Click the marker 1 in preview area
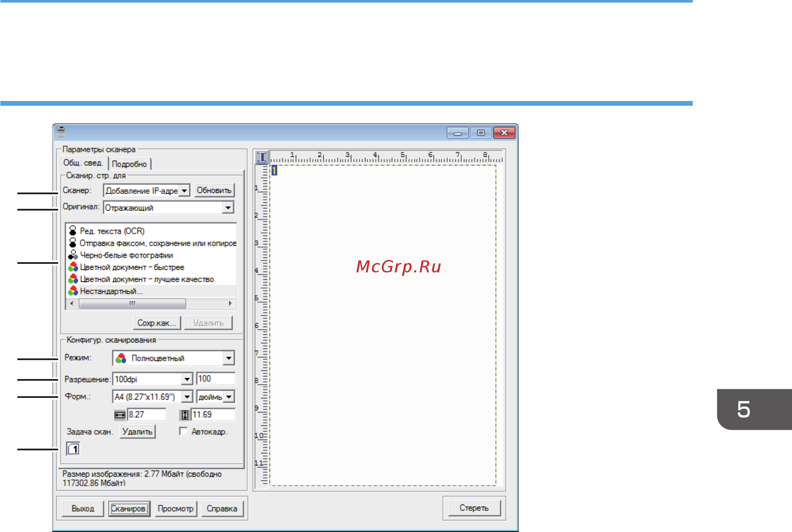The height and width of the screenshot is (532, 792). click(274, 171)
